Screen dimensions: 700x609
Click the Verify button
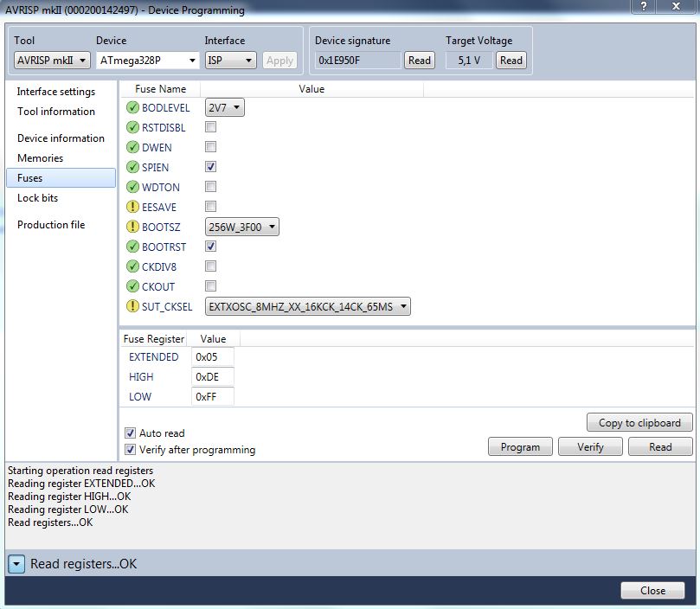tap(590, 446)
